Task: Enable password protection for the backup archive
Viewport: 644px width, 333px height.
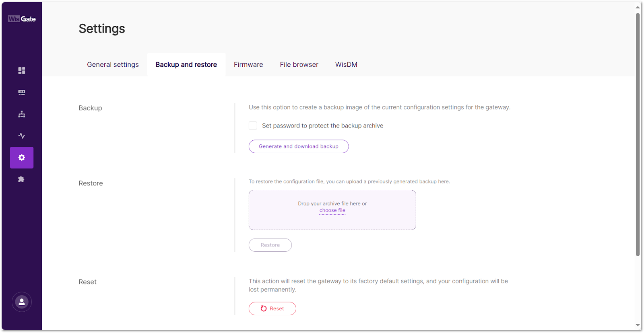Action: pyautogui.click(x=253, y=125)
